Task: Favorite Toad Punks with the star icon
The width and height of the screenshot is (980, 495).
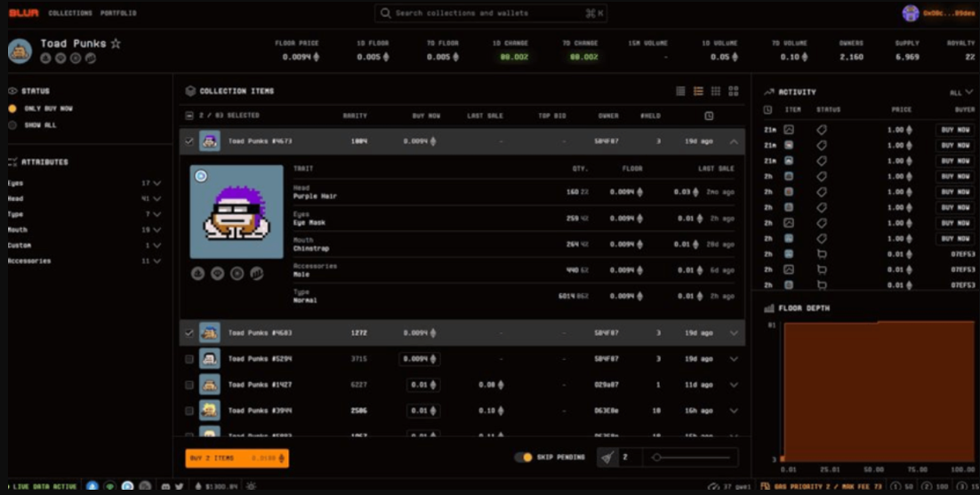Action: 116,44
